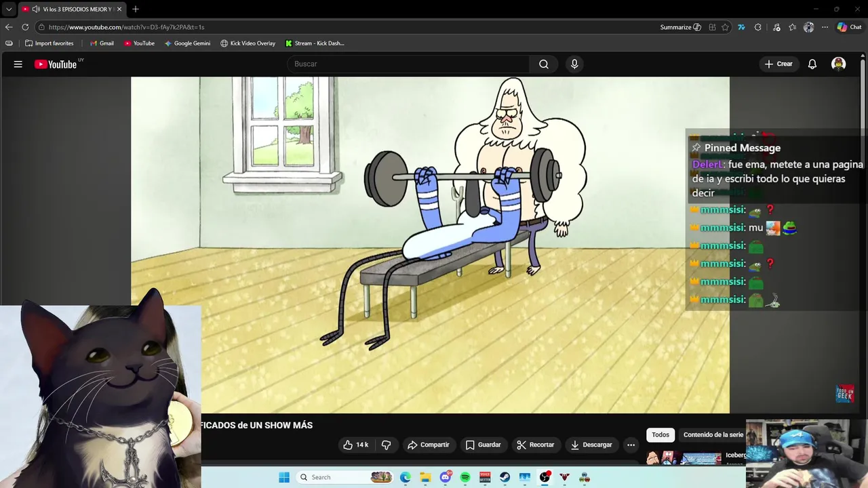Open YouTube notifications bell

click(x=812, y=64)
